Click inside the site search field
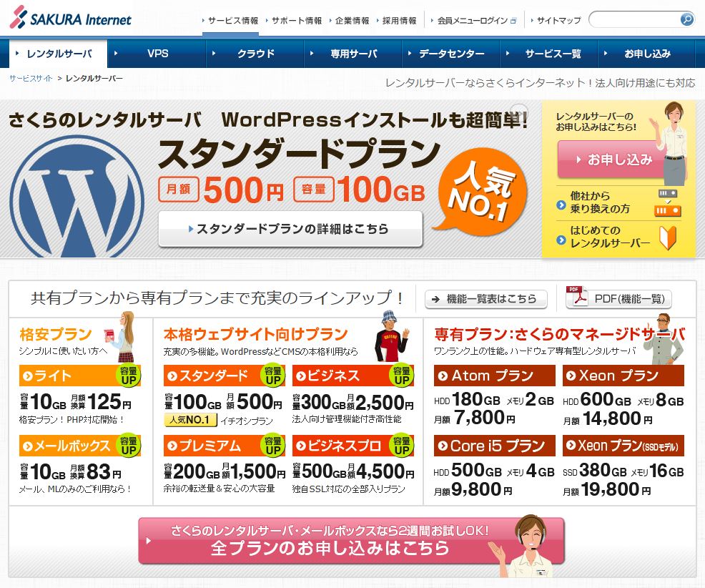The height and width of the screenshot is (588, 705). tap(635, 19)
